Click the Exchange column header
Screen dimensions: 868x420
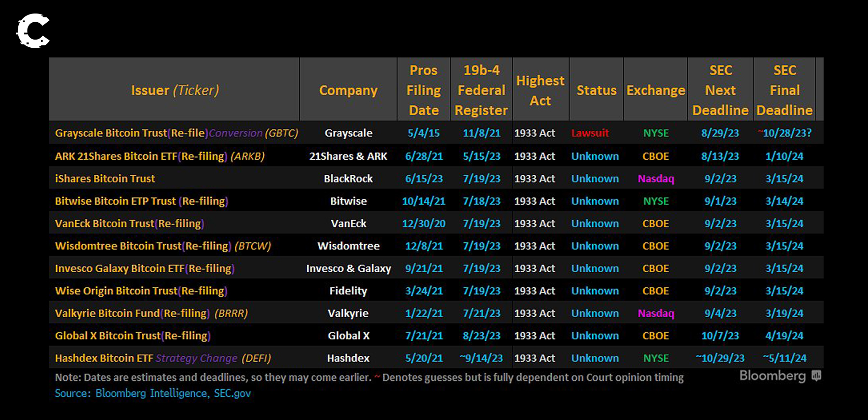pyautogui.click(x=656, y=90)
